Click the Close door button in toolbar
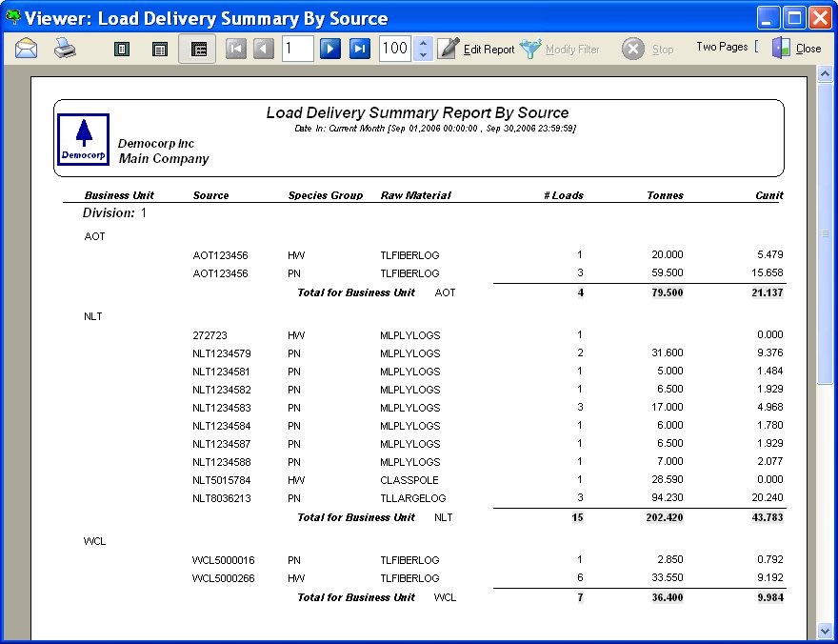The width and height of the screenshot is (838, 644). 796,49
